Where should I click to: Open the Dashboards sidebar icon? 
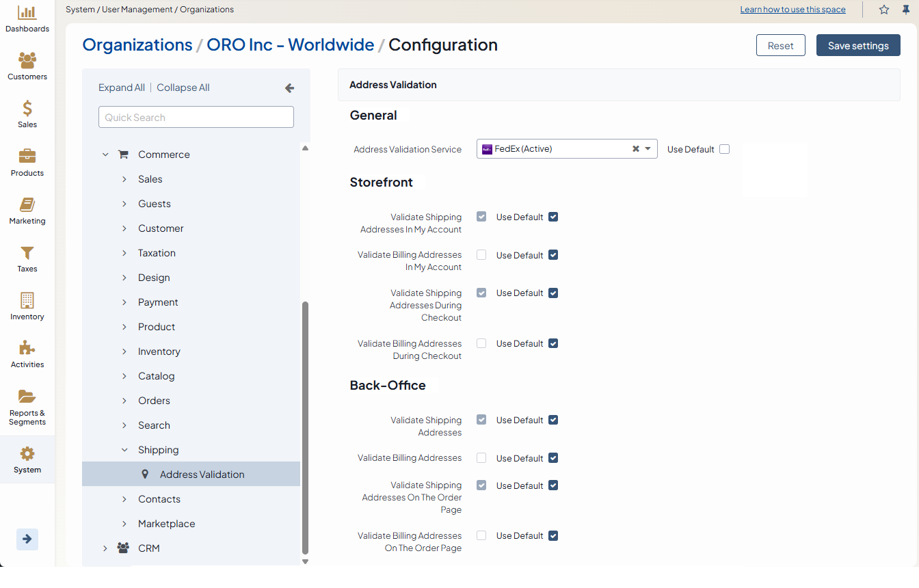pos(27,13)
